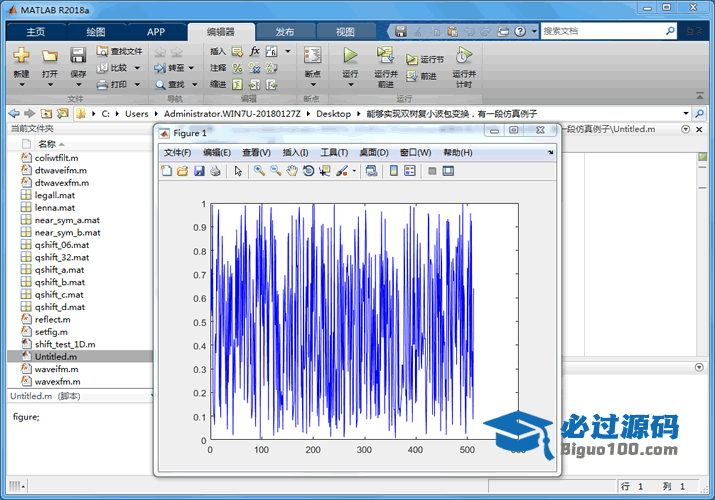Viewport: 715px width, 500px height.
Task: Click the Zoom In tool in Figure toolbar
Action: [x=259, y=171]
